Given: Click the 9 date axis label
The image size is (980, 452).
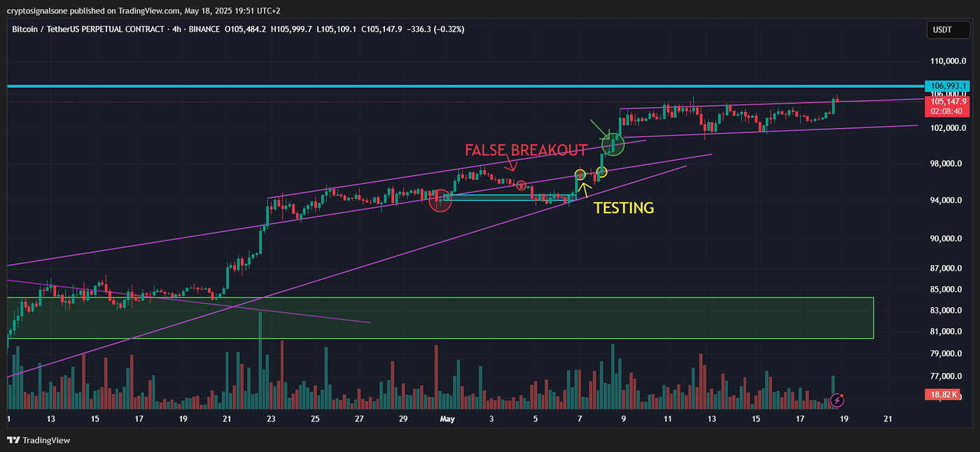Looking at the screenshot, I should pyautogui.click(x=624, y=419).
